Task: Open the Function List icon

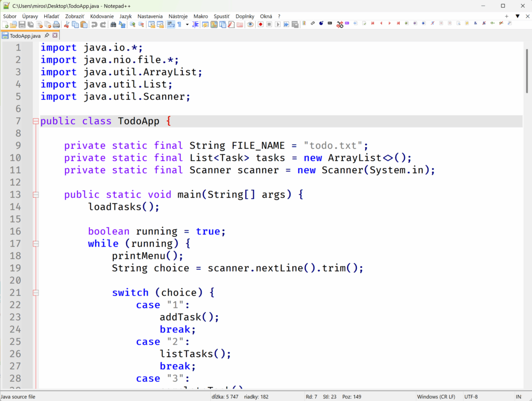Action: (x=231, y=24)
